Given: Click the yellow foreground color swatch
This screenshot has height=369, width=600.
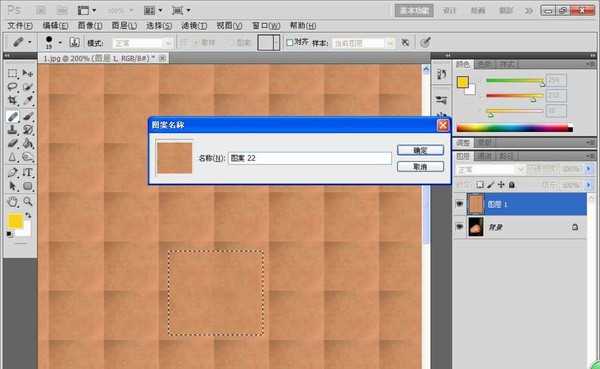Looking at the screenshot, I should pyautogui.click(x=15, y=221).
